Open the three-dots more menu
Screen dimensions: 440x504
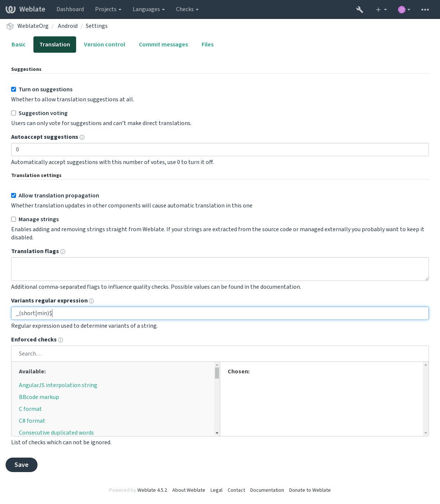tap(425, 10)
